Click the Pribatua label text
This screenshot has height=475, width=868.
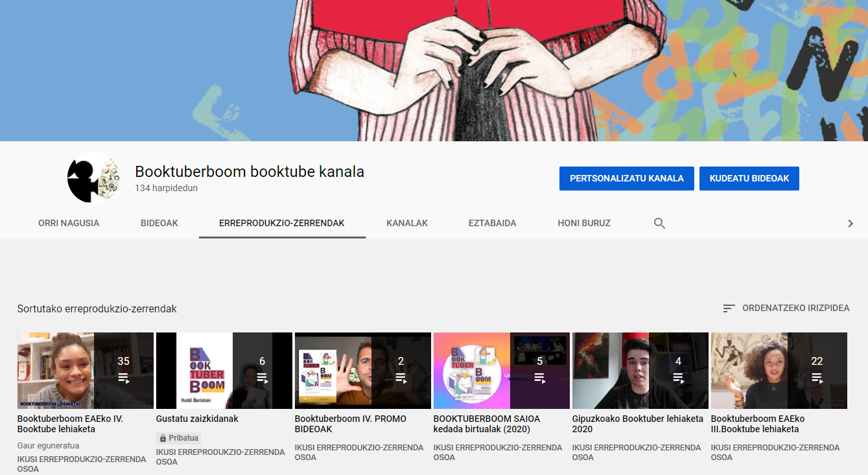pyautogui.click(x=183, y=438)
